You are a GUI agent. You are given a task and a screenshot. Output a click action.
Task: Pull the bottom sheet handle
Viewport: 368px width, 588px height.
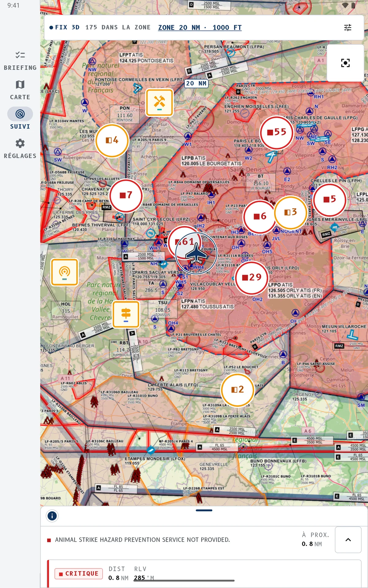point(204,510)
